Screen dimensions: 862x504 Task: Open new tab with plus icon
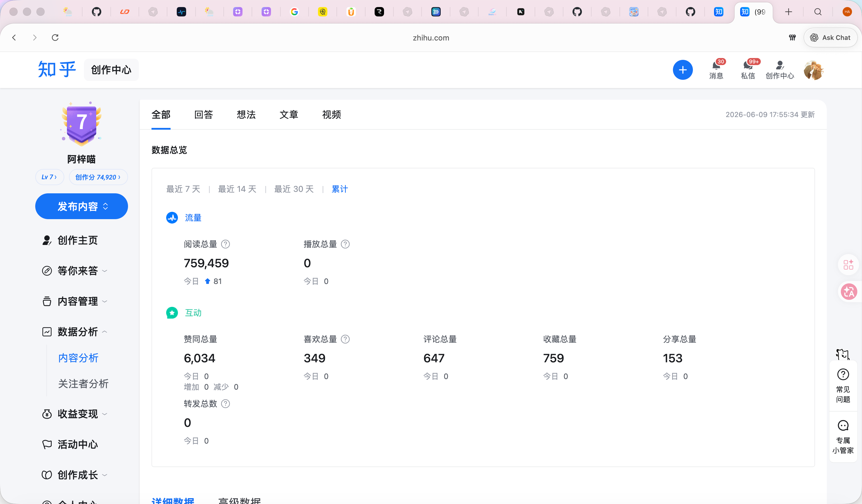tap(789, 12)
